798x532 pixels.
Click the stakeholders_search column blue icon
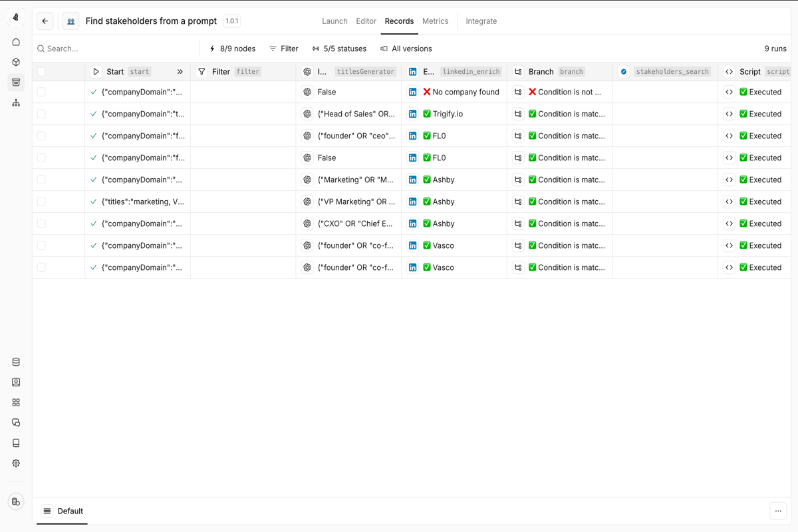click(624, 72)
